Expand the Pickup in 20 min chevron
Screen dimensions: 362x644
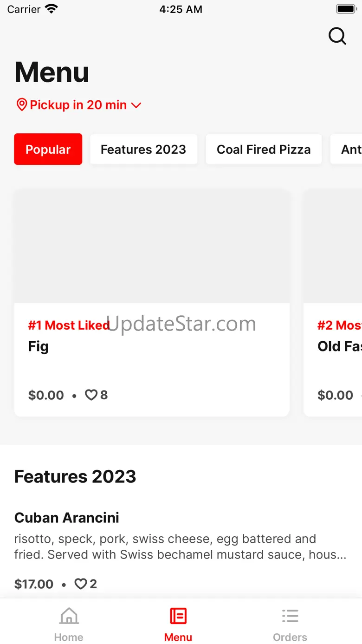(x=136, y=105)
